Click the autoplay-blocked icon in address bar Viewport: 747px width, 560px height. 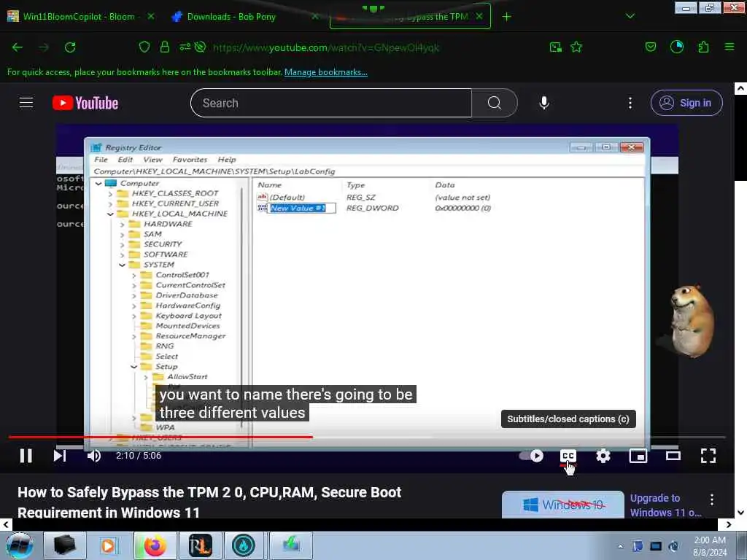coord(201,47)
